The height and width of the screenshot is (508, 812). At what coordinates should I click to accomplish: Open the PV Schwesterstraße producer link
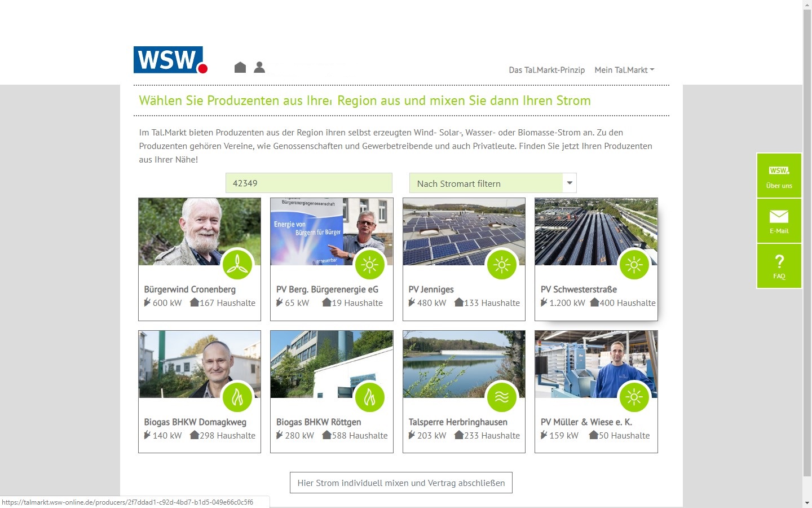[579, 290]
